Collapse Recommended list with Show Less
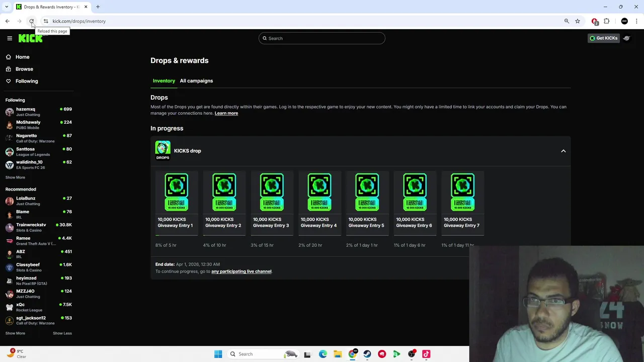Image resolution: width=644 pixels, height=362 pixels. 62,333
